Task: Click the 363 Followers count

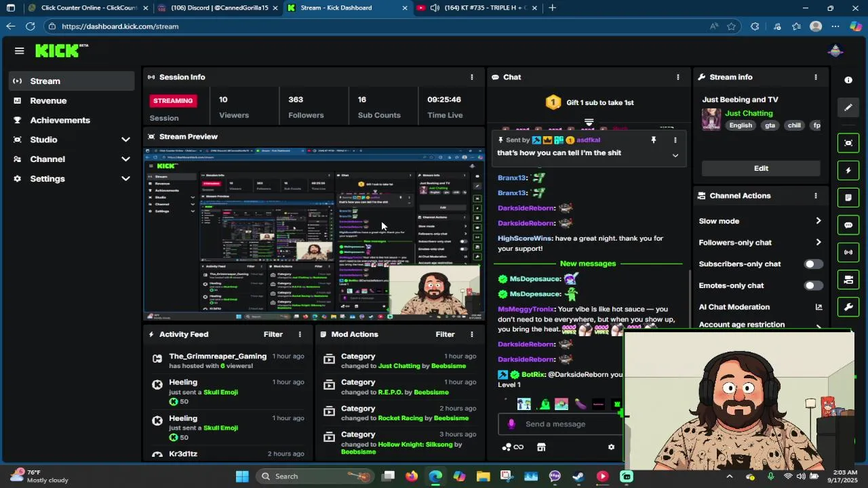Action: pos(296,100)
